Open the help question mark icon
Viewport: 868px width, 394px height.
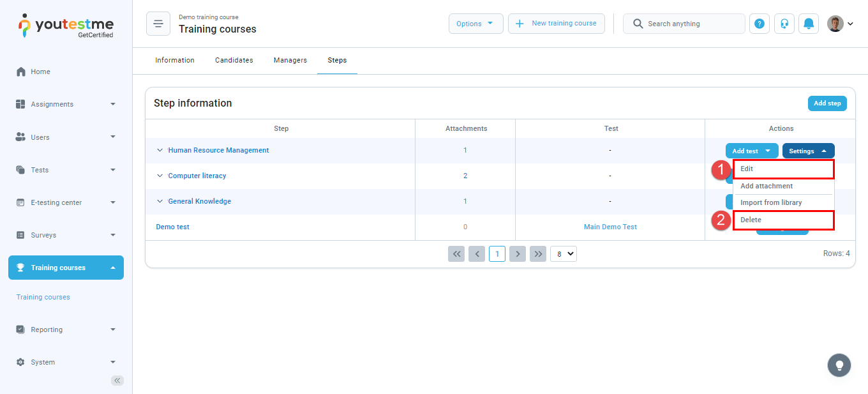coord(759,24)
